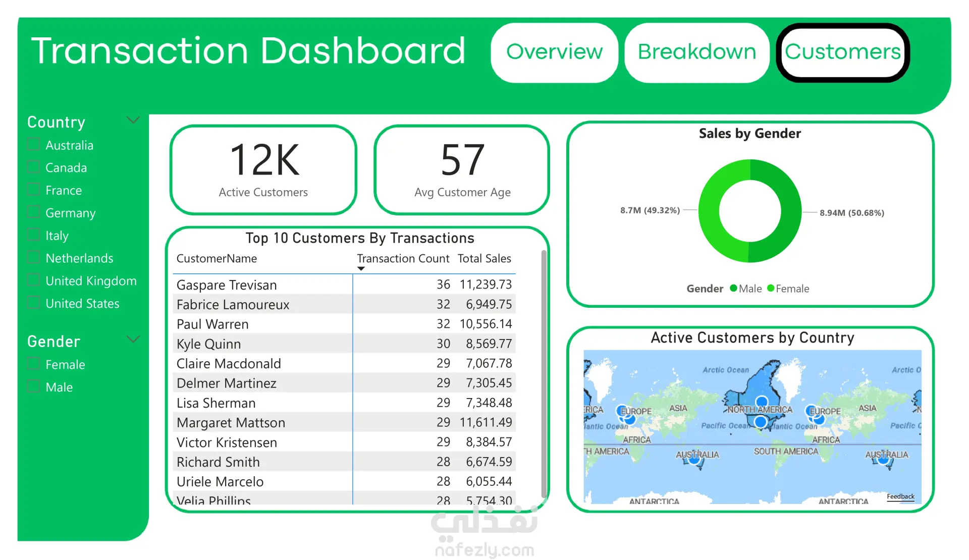Click the Female legend color dot
969x560 pixels.
tap(770, 289)
